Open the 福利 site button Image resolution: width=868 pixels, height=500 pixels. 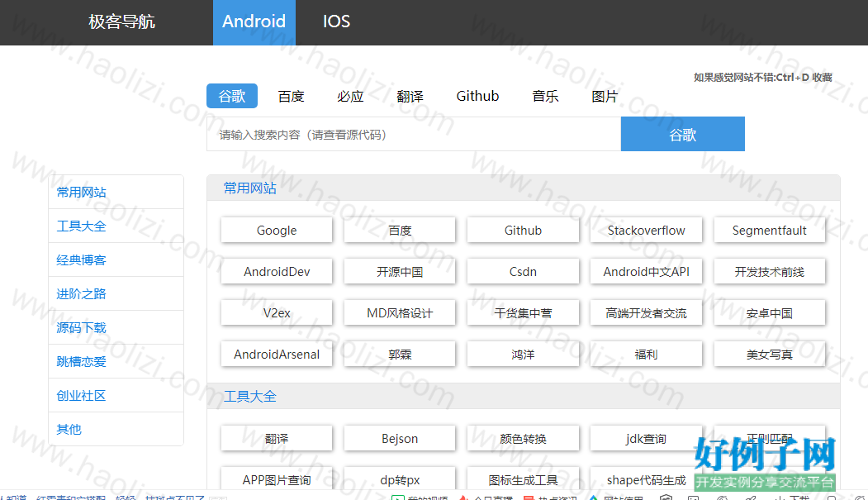pos(646,355)
